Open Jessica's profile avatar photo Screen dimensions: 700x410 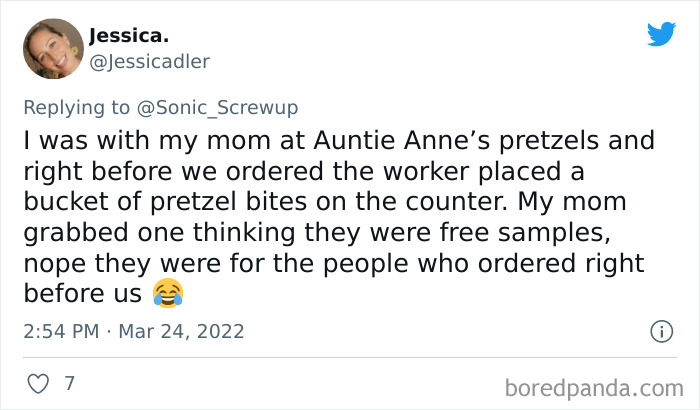click(x=53, y=48)
